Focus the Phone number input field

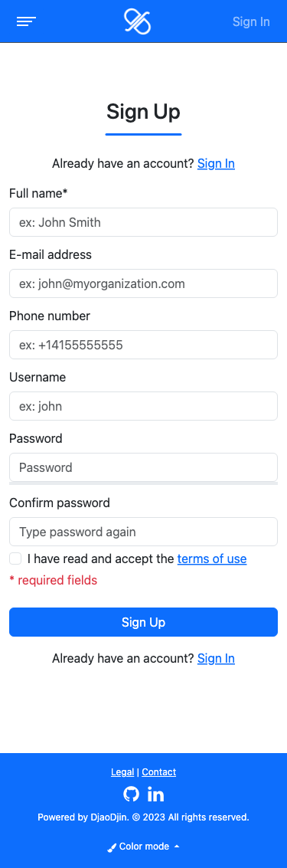coord(143,346)
